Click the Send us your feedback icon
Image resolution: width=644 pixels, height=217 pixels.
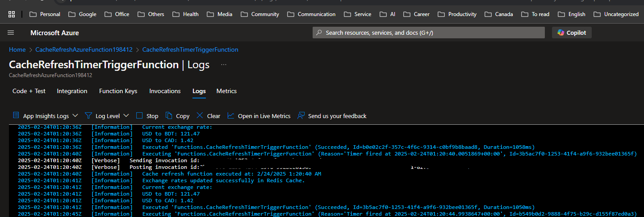(301, 115)
